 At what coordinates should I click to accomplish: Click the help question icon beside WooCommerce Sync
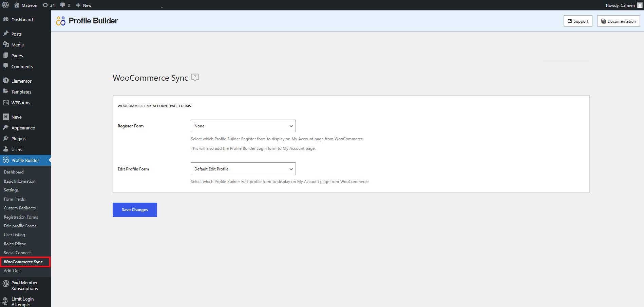coord(195,78)
